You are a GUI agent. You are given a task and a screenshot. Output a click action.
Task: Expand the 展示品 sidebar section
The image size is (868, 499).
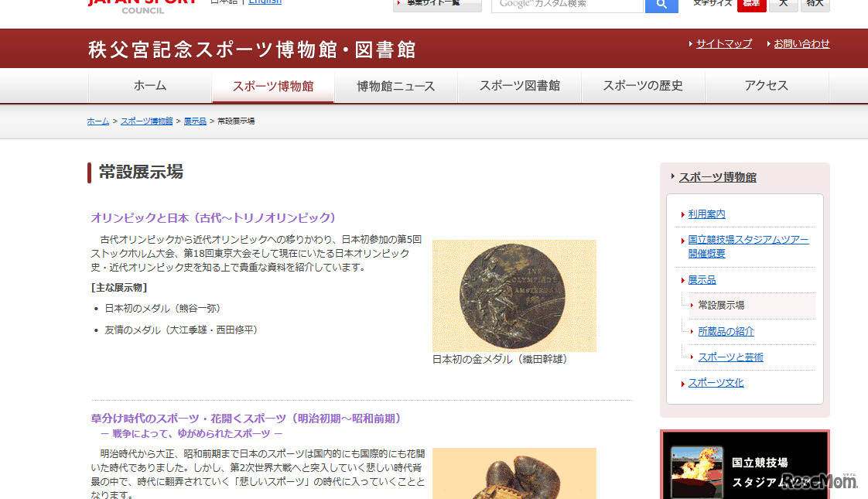pyautogui.click(x=702, y=279)
